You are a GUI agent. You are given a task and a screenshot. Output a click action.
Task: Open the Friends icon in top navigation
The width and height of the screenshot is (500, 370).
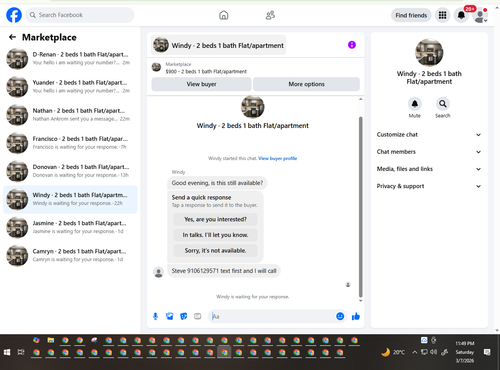tap(270, 15)
